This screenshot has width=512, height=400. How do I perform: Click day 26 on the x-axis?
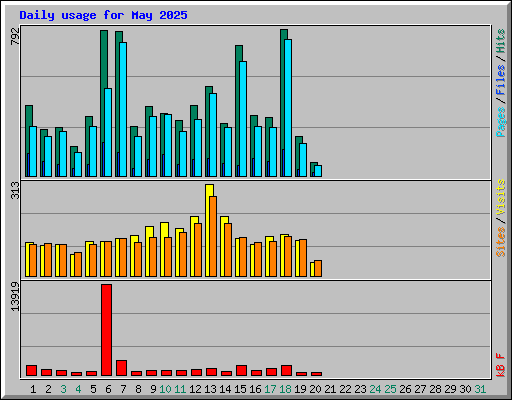tap(405, 389)
